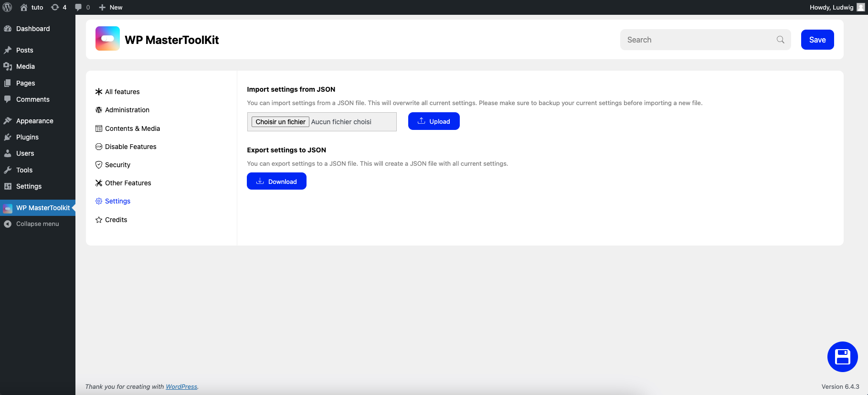Screen dimensions: 868x395
Task: Focus the Search input field
Action: click(705, 40)
